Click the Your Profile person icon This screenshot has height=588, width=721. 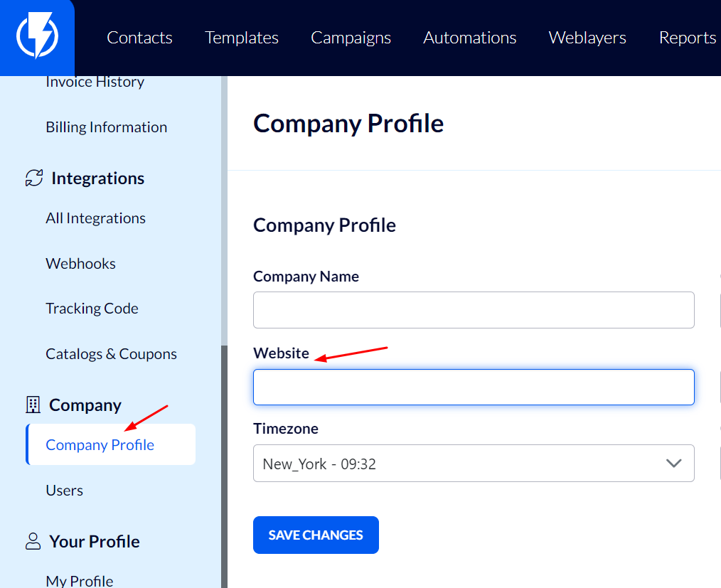tap(33, 541)
